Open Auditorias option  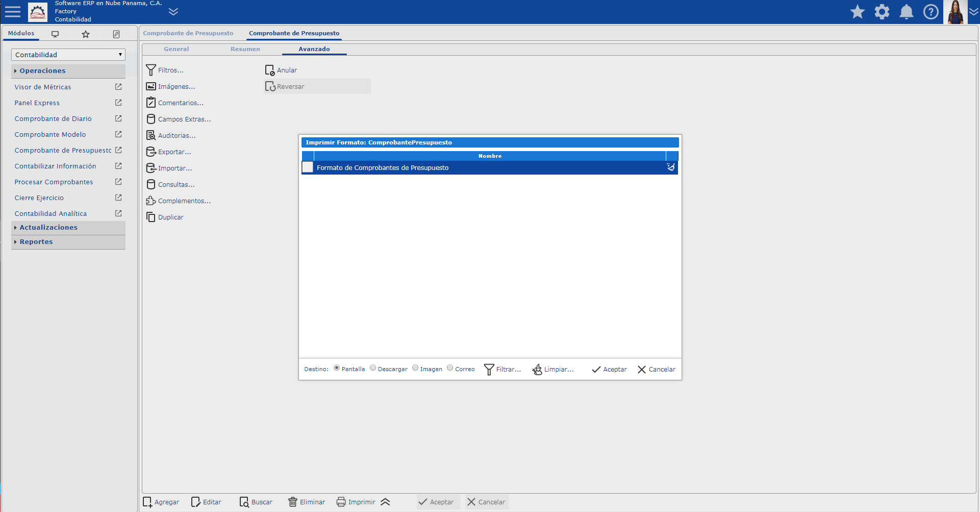pyautogui.click(x=171, y=136)
